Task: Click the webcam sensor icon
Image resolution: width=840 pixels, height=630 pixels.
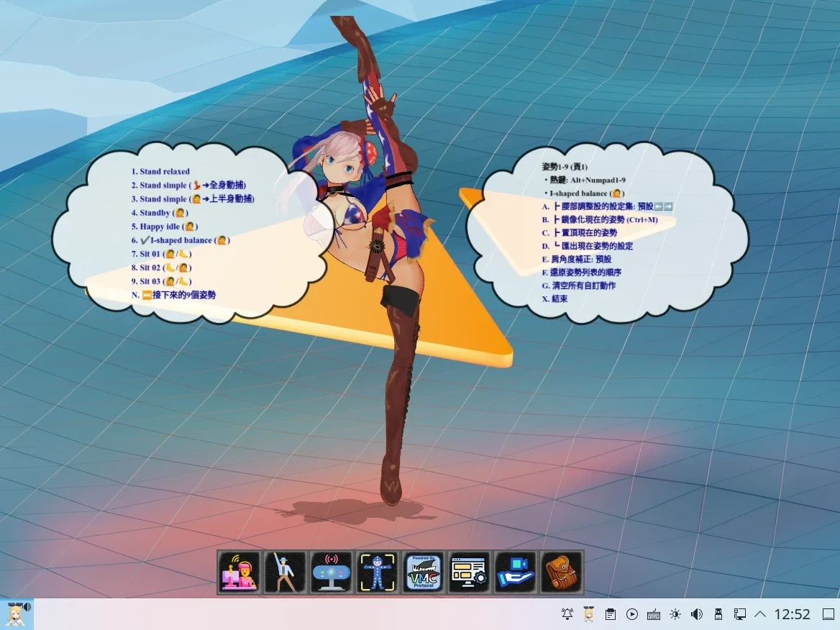Action: (332, 572)
